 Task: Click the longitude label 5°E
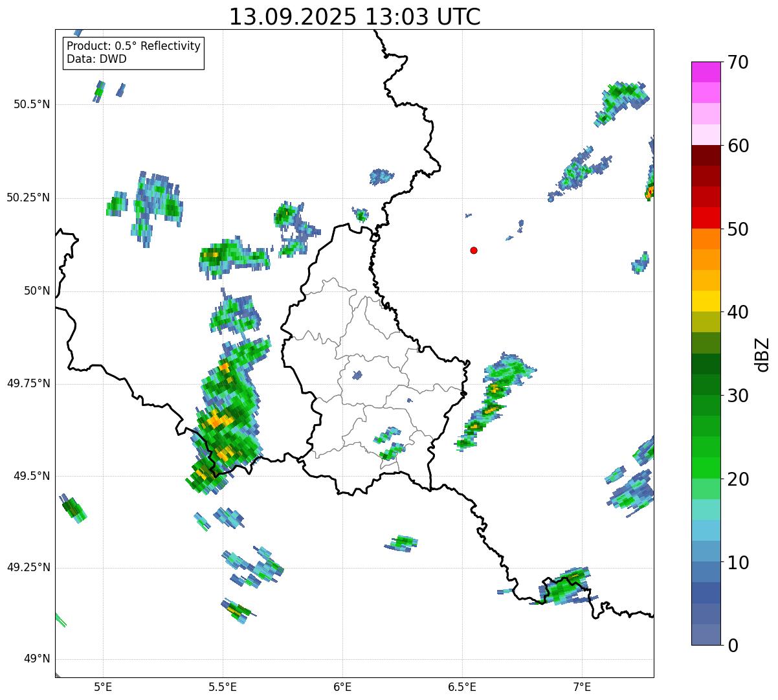tap(103, 686)
